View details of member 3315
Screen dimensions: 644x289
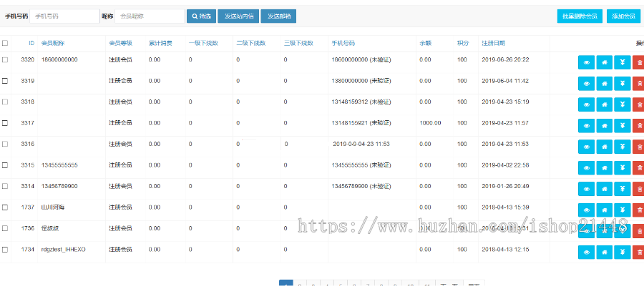coord(586,168)
